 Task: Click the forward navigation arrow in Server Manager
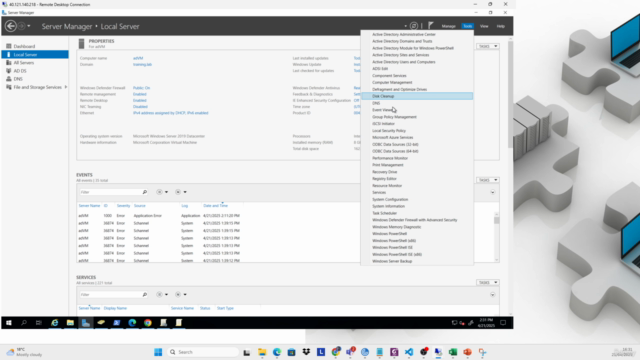coord(21,26)
